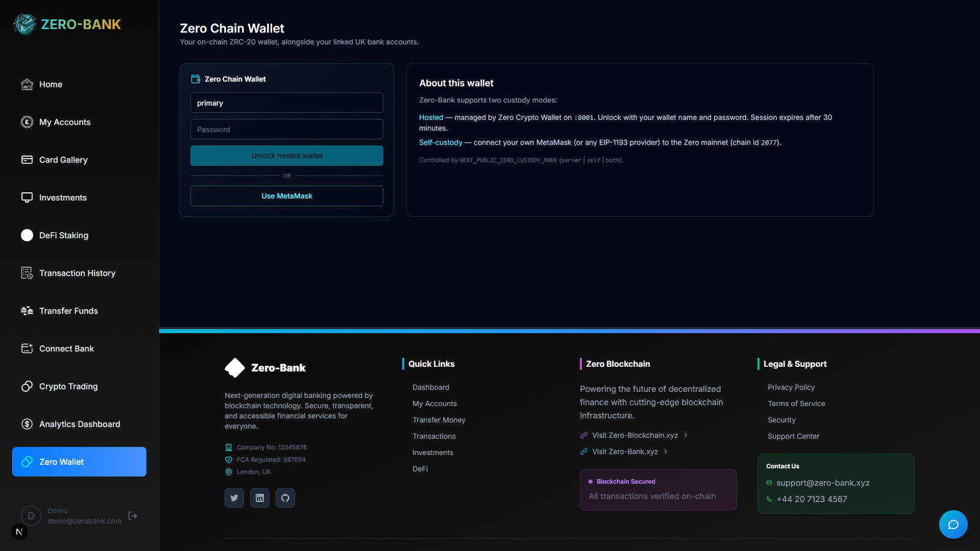This screenshot has height=551, width=980.
Task: Click the Investments monitor icon
Action: click(x=27, y=198)
